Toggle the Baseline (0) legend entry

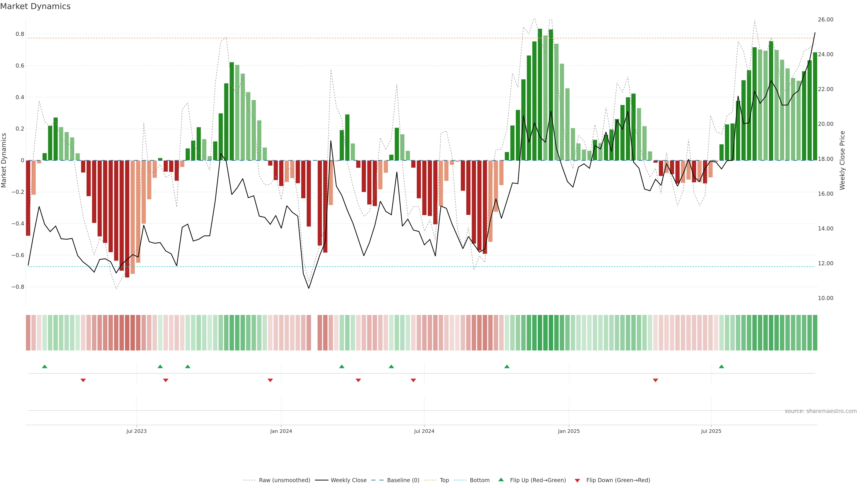click(x=403, y=480)
